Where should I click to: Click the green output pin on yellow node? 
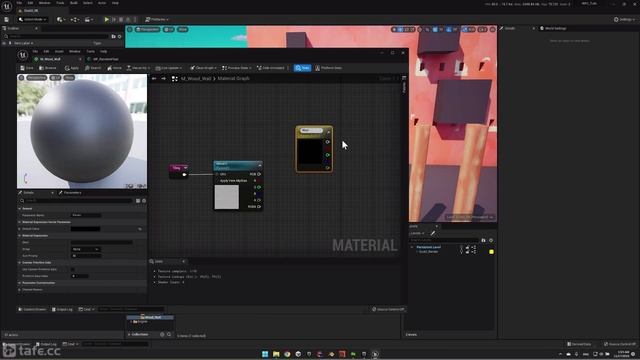(327, 155)
